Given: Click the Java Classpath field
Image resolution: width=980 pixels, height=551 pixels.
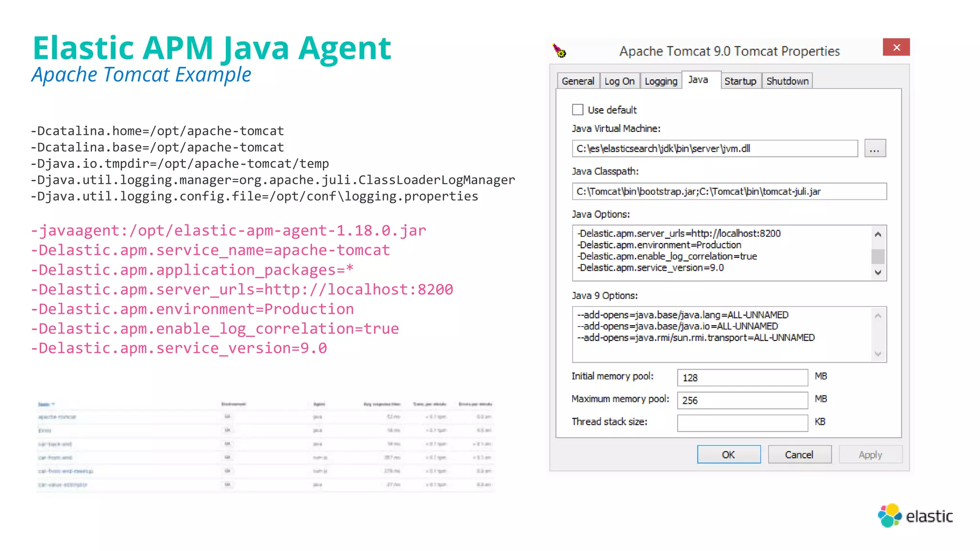Looking at the screenshot, I should click(x=729, y=191).
